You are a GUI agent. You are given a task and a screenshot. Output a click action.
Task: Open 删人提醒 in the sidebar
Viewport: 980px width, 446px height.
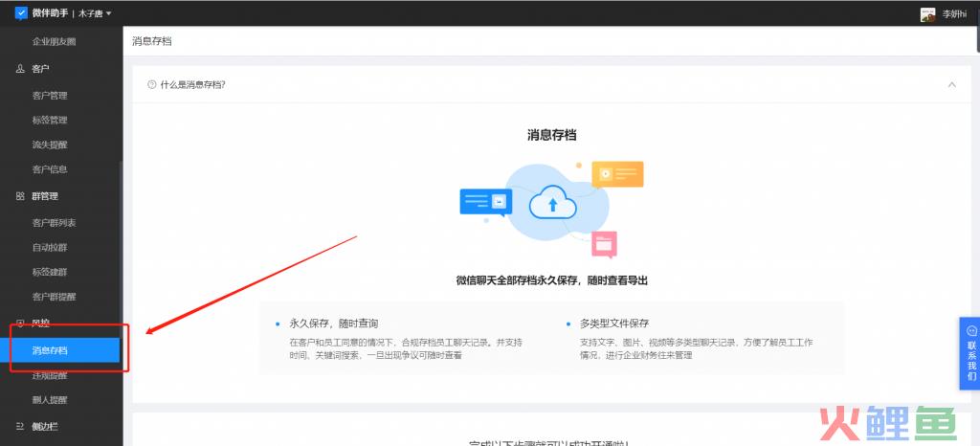coord(50,400)
